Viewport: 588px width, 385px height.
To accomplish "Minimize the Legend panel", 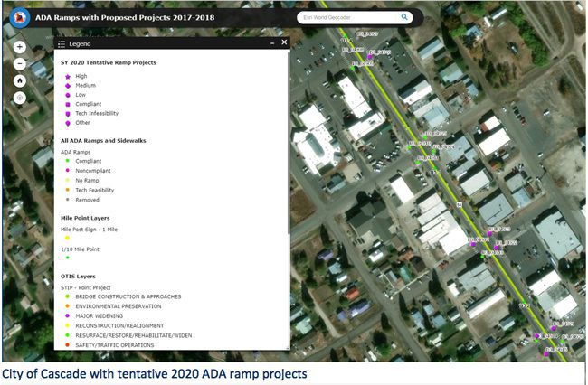I will pos(272,43).
